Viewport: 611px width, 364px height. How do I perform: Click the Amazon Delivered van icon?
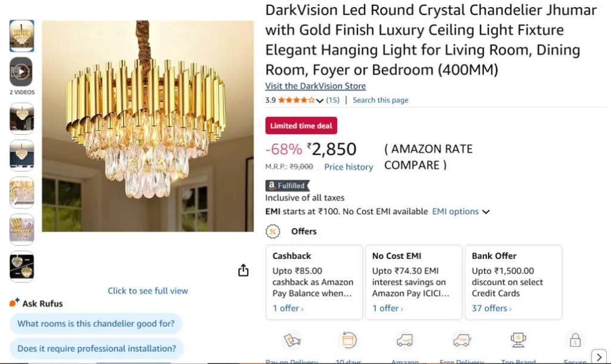(405, 340)
